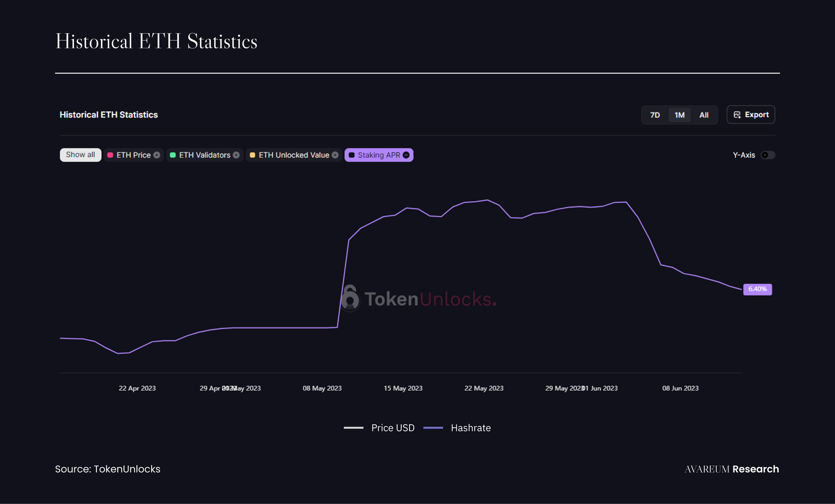Screen dimensions: 835x504
Task: Click the 6.40% value label on chart
Action: pos(757,289)
